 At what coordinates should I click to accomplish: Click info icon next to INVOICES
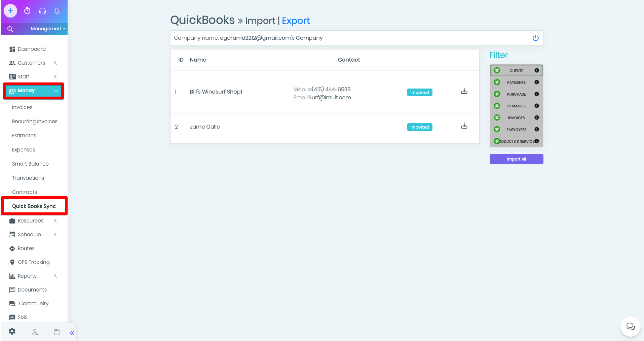pyautogui.click(x=537, y=117)
